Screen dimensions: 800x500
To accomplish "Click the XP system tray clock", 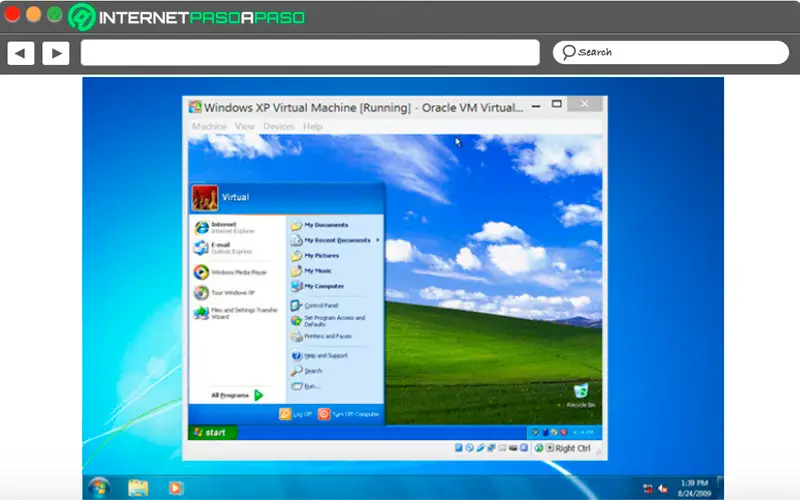I will click(x=584, y=432).
